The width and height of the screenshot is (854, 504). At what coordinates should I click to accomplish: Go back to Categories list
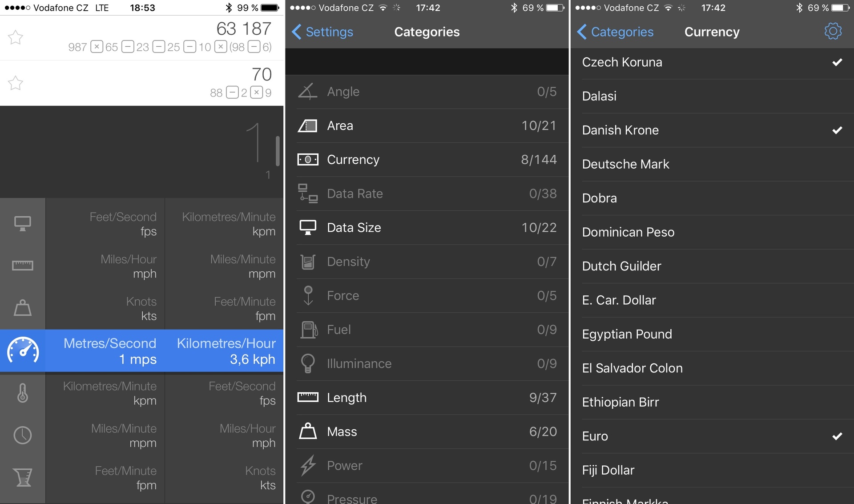pyautogui.click(x=615, y=32)
